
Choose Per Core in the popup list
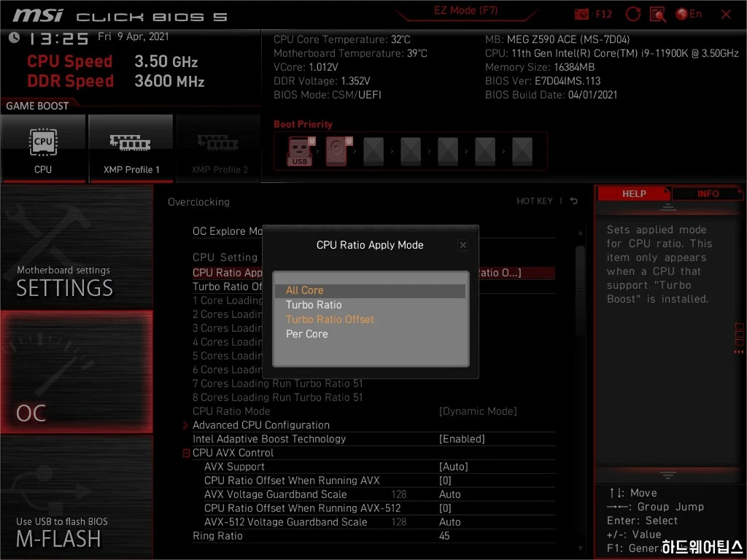tap(306, 334)
